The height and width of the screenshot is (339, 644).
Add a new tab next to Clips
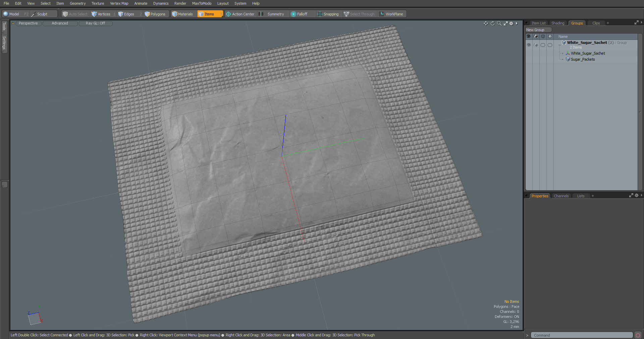608,23
